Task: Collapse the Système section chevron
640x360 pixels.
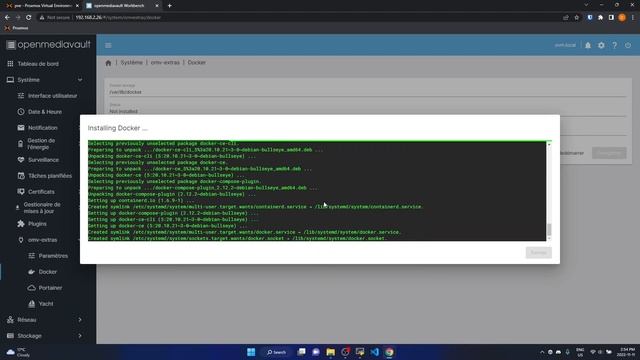Action: [x=80, y=80]
